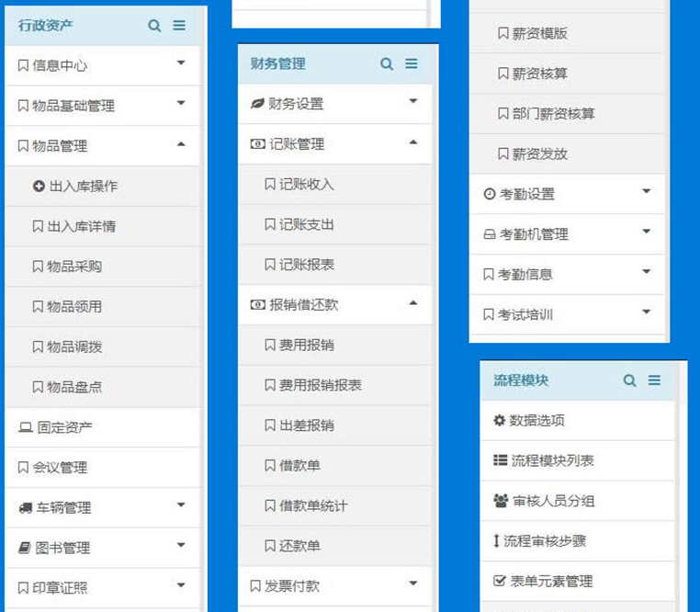
Task: Click the gear icon next to 数据选项
Action: [x=499, y=421]
